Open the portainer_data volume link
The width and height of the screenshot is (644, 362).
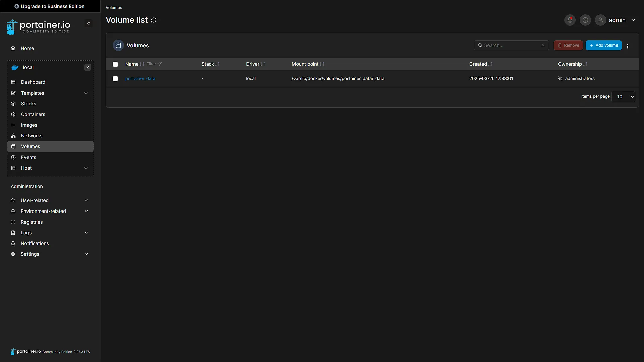(x=140, y=79)
